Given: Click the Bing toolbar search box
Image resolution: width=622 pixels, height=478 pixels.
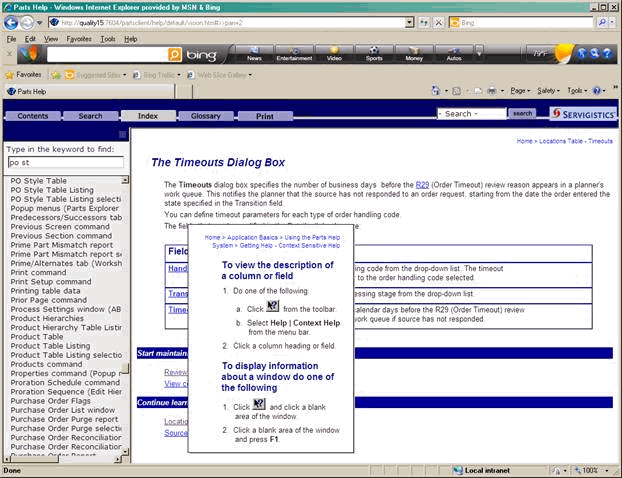Looking at the screenshot, I should pos(106,55).
